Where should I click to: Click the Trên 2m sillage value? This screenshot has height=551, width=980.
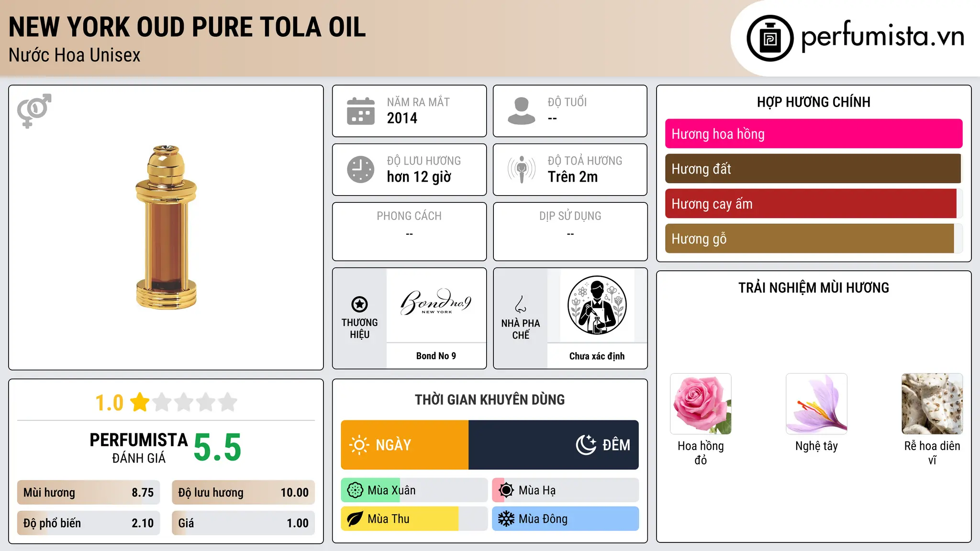(573, 177)
